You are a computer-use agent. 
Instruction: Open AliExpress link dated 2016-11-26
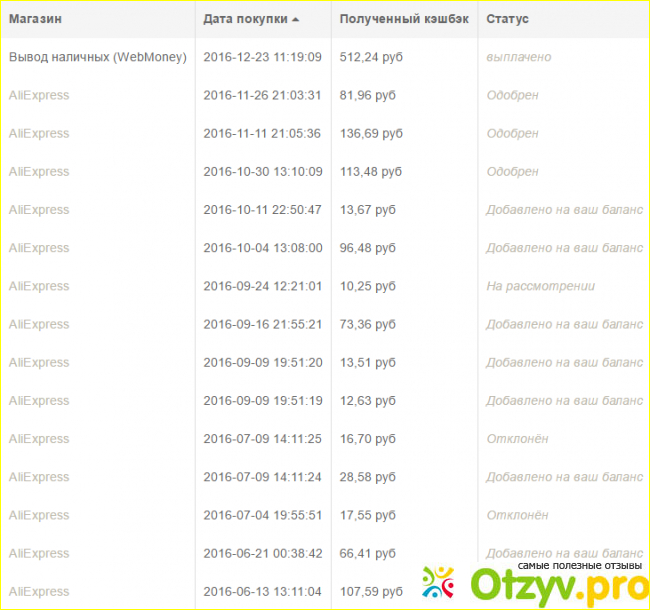click(39, 96)
